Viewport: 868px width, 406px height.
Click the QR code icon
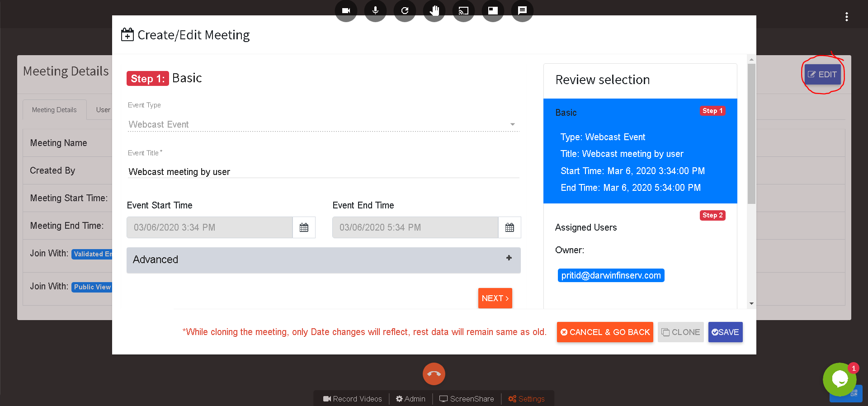(854, 393)
